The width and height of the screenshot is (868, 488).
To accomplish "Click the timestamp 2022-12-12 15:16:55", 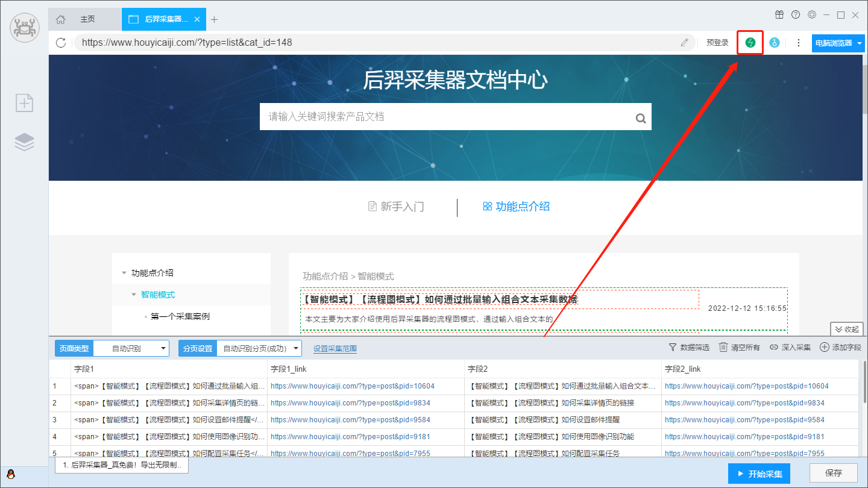I will [747, 308].
